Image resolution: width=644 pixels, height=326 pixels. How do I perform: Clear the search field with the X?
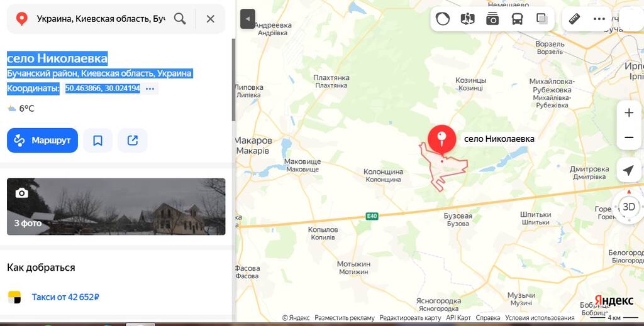[210, 19]
